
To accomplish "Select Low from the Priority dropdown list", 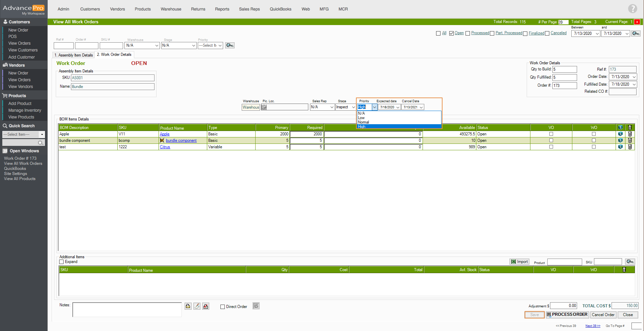I will coord(361,118).
